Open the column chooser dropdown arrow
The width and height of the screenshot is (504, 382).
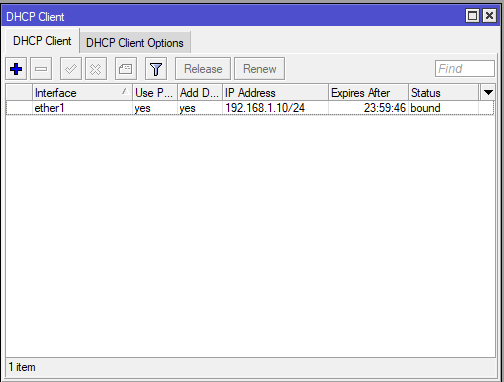click(488, 92)
